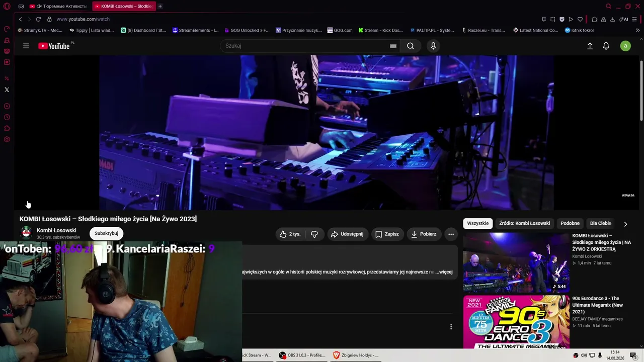Open the StreamElements bookmark
Image resolution: width=644 pixels, height=362 pixels.
tap(195, 30)
